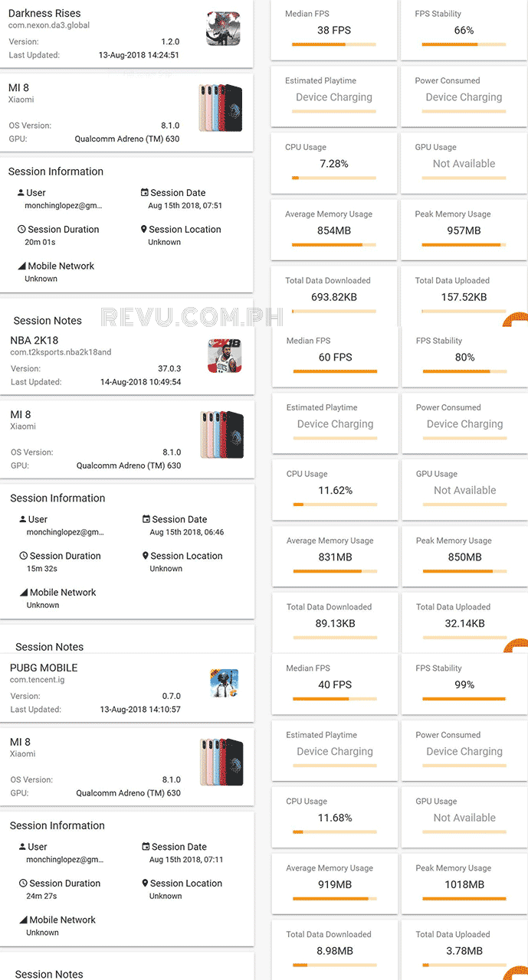Click the location pin icon in NBA 2K18 session
Screen dimensions: 528x980
coord(146,556)
